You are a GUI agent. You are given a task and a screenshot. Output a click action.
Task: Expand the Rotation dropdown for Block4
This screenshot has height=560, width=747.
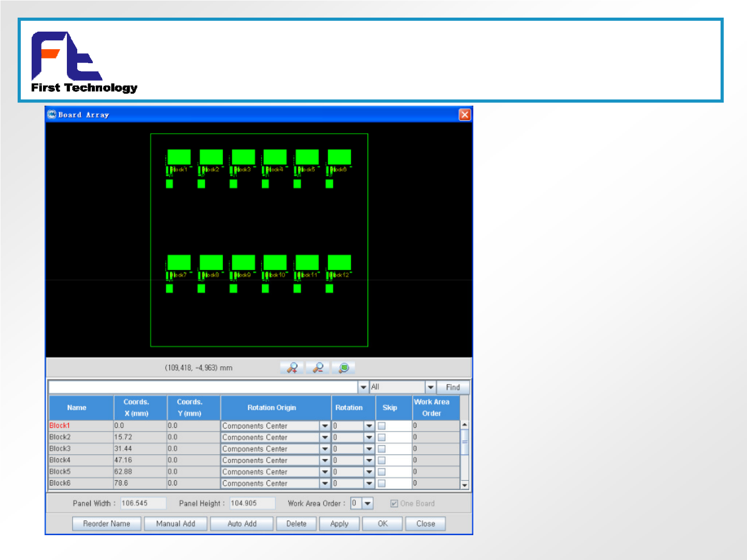[x=369, y=460]
